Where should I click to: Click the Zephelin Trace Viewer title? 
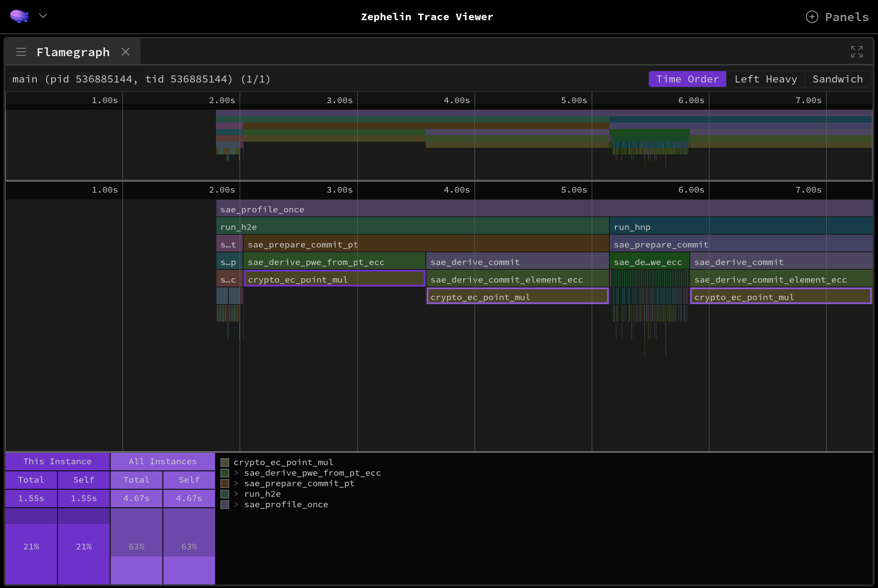427,17
